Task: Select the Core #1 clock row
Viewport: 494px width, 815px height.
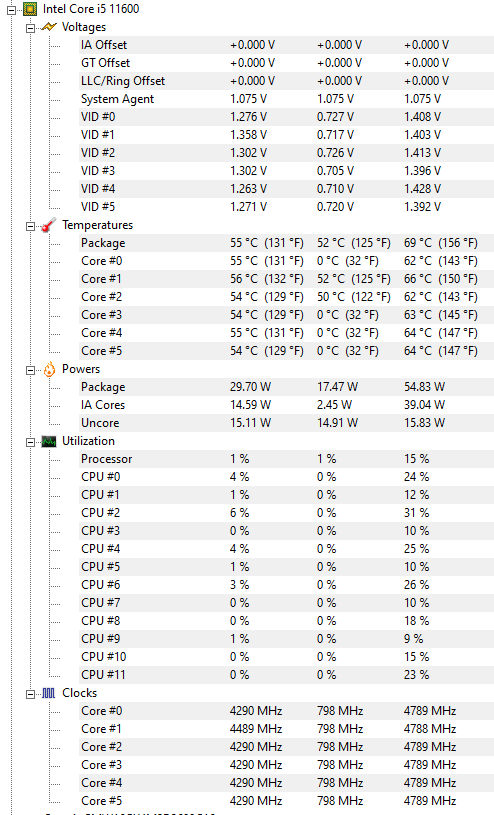Action: (286, 728)
